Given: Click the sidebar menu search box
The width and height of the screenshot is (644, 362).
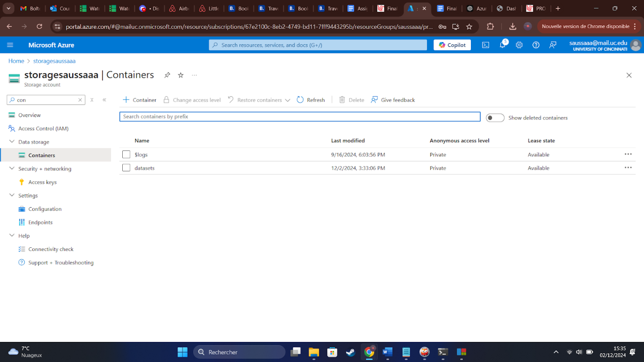Looking at the screenshot, I should tap(46, 100).
